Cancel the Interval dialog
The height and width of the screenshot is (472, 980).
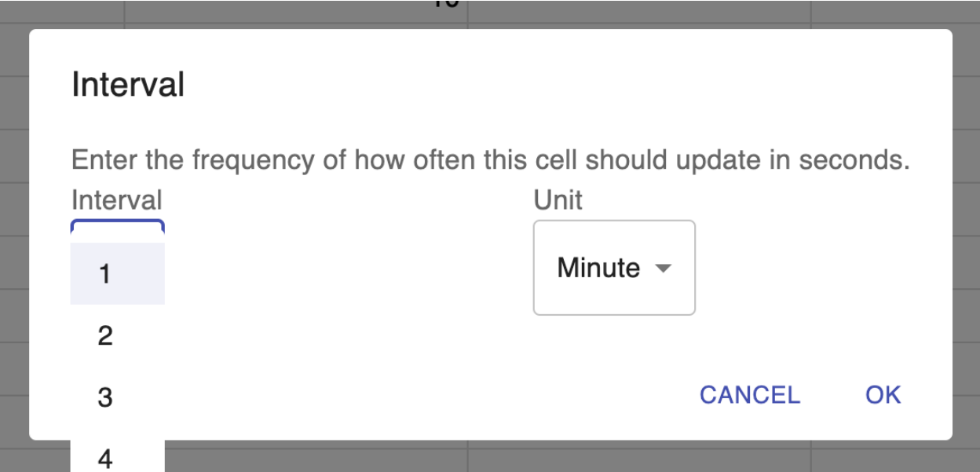coord(749,394)
